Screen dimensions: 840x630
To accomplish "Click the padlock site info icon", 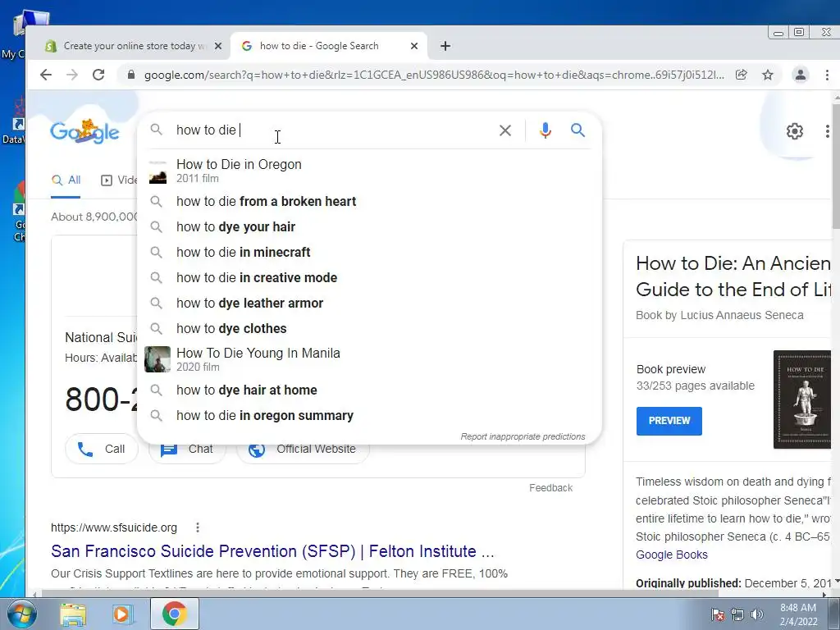I will pos(130,75).
